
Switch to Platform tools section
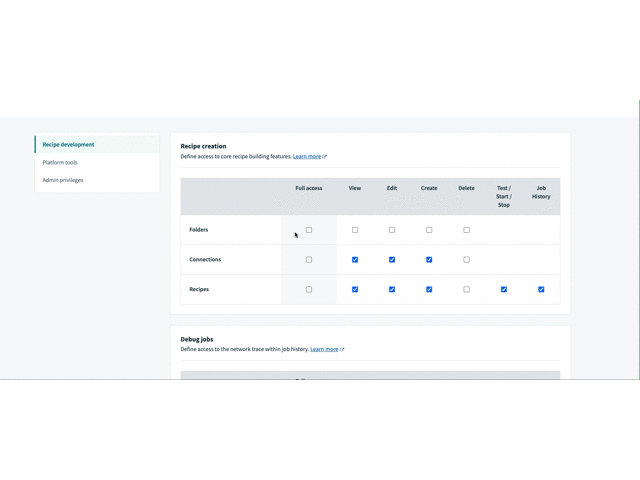60,162
